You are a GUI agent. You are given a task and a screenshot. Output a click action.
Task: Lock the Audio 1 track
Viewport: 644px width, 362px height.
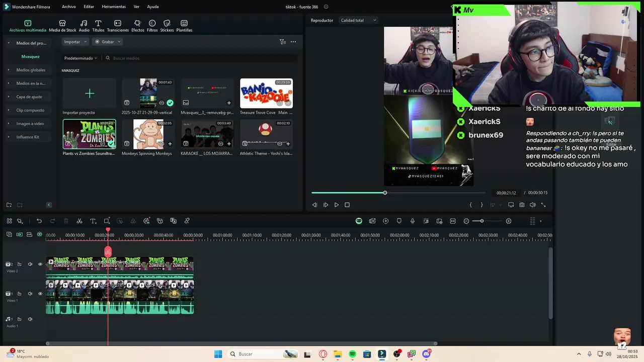19,319
